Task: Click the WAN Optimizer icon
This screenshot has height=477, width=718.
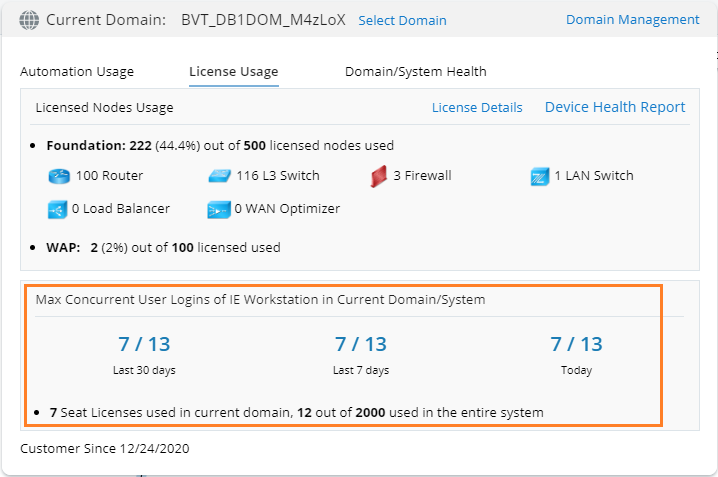Action: click(x=218, y=209)
